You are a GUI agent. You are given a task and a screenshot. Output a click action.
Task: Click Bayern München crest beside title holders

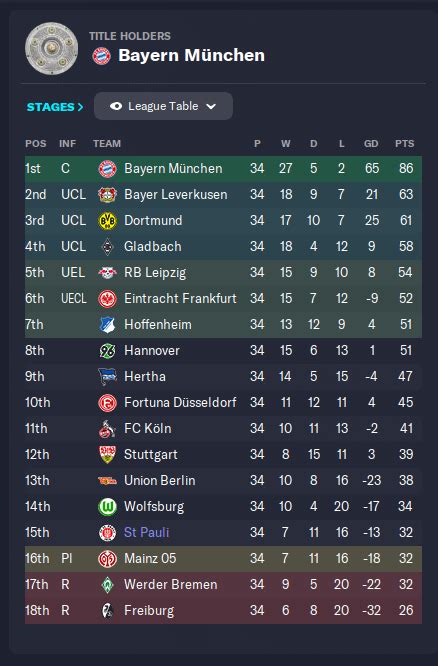102,56
